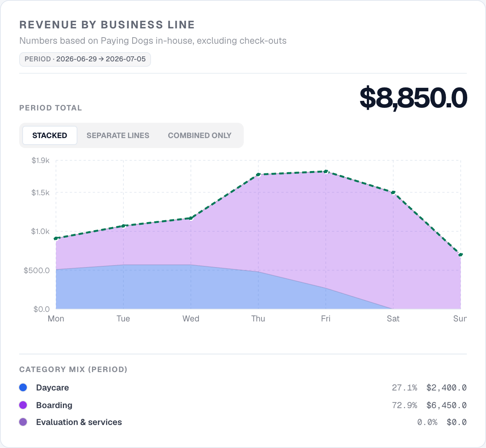Click the Fri x-axis label
Viewport: 486px width, 448px height.
tap(326, 319)
